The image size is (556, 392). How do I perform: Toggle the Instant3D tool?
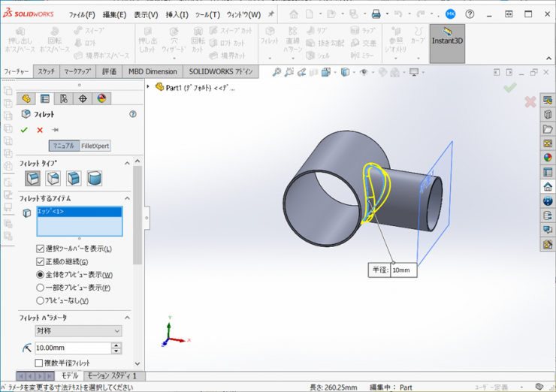pos(448,44)
